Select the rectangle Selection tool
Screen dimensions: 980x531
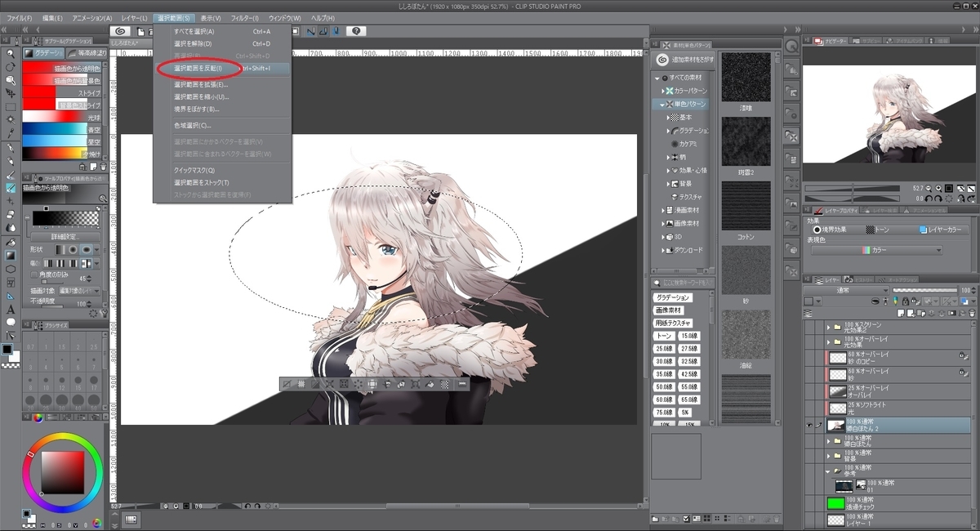pyautogui.click(x=11, y=107)
